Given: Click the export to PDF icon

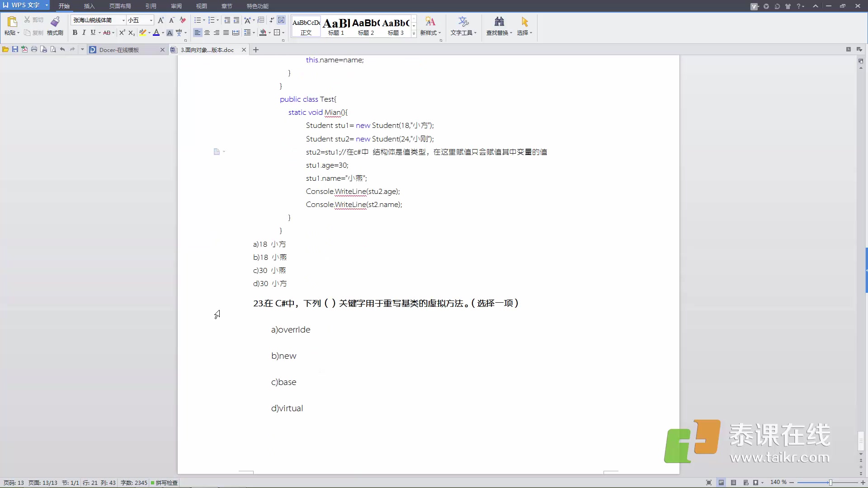Looking at the screenshot, I should (24, 49).
